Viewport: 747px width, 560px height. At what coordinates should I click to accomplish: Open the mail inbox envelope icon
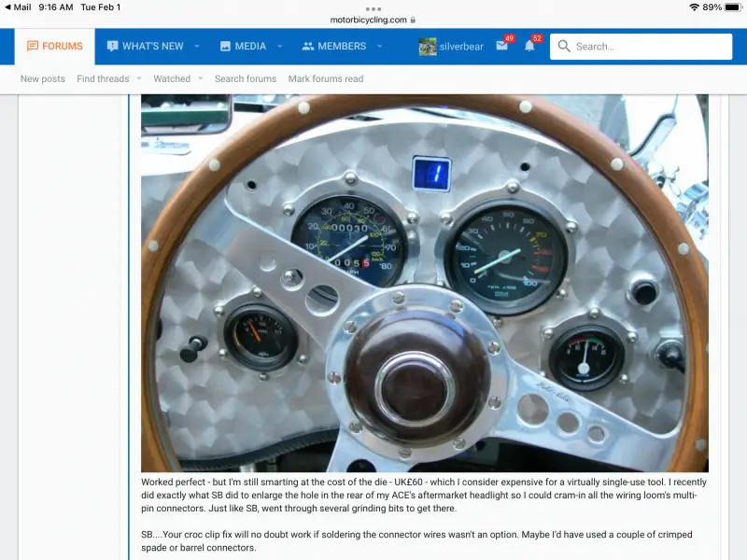[x=501, y=46]
